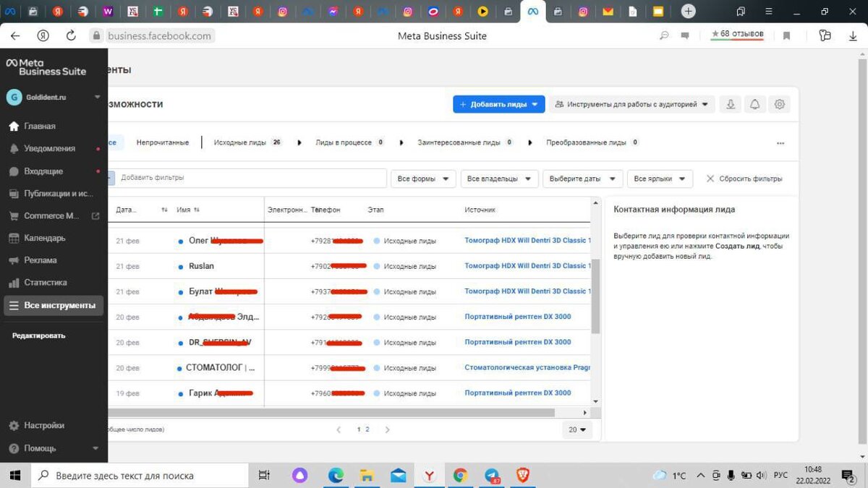This screenshot has height=488, width=868.
Task: Click previous page arrow in pagination
Action: tap(339, 429)
